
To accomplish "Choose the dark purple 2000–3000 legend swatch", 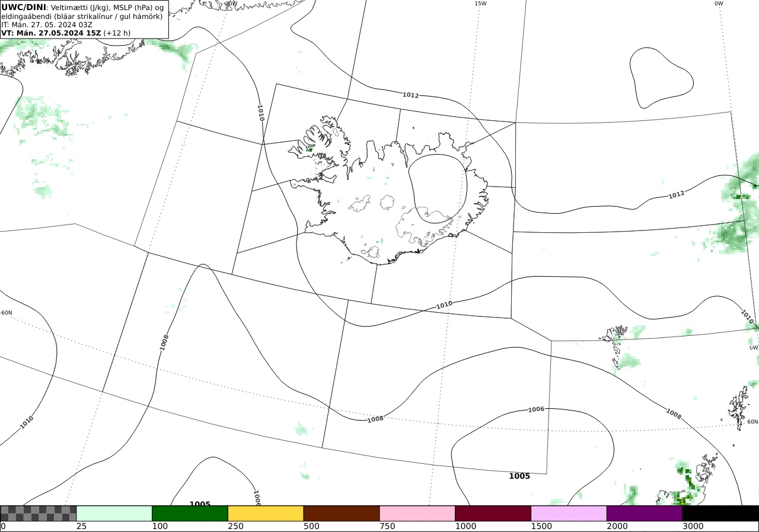I will coord(645,513).
